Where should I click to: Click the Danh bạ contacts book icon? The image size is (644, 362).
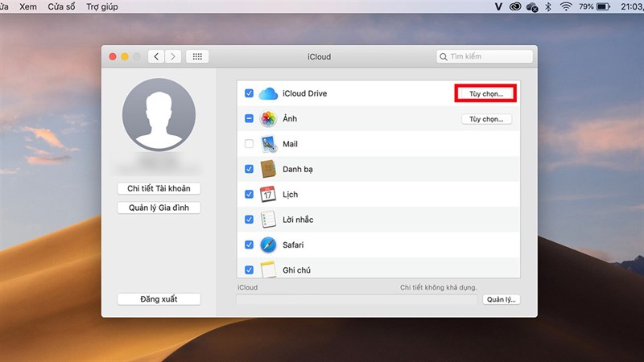[x=268, y=169]
